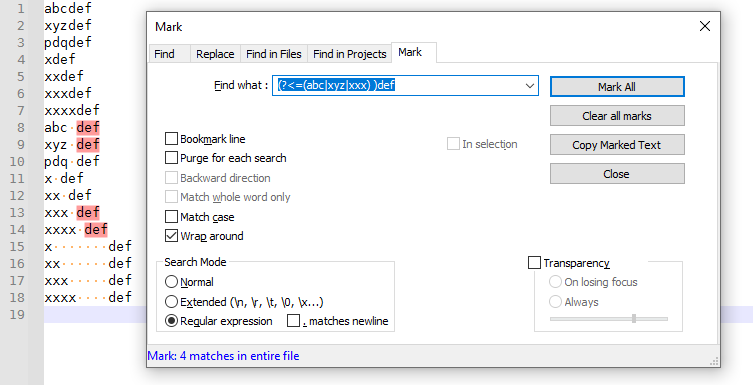Enable the Bookmark line checkbox

171,139
